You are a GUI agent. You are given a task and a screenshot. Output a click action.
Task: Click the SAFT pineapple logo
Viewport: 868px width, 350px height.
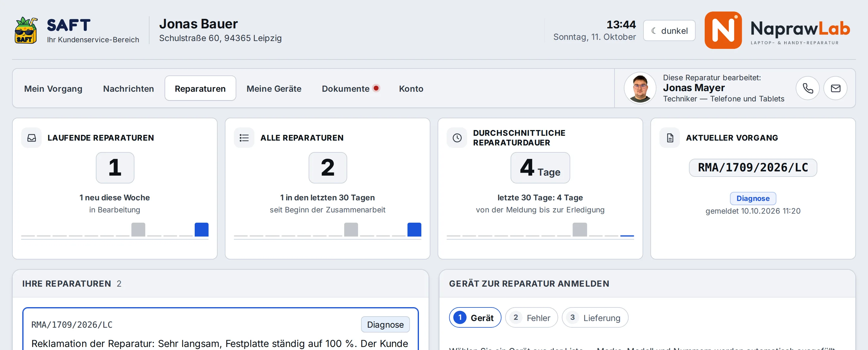[26, 30]
